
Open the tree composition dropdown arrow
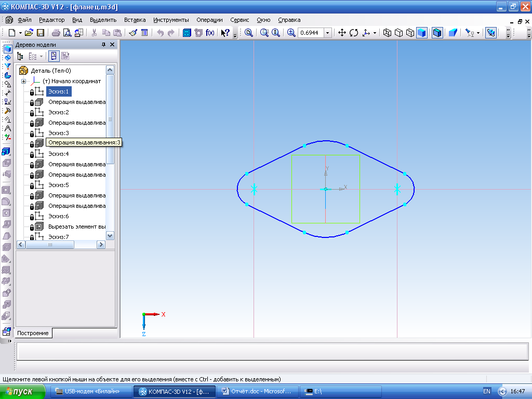click(42, 56)
